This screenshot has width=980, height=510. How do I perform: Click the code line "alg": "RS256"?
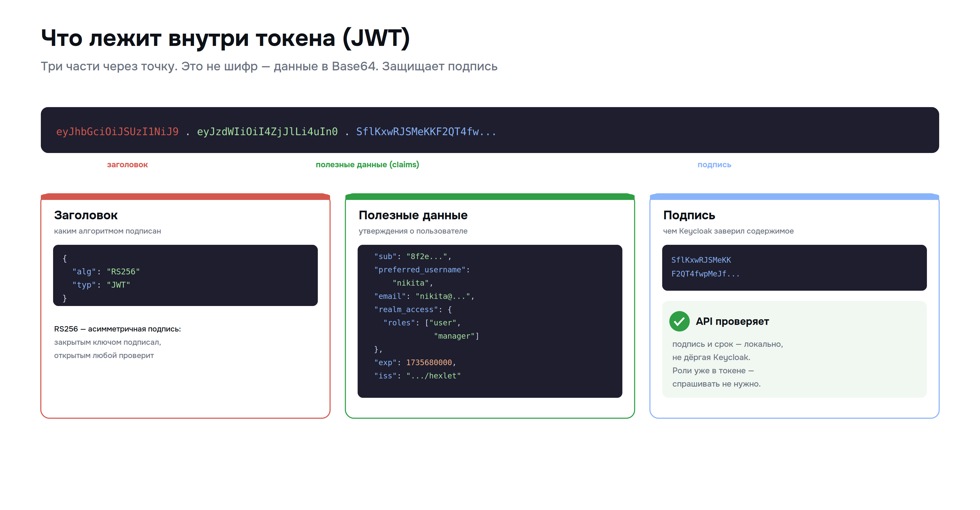[x=106, y=272]
